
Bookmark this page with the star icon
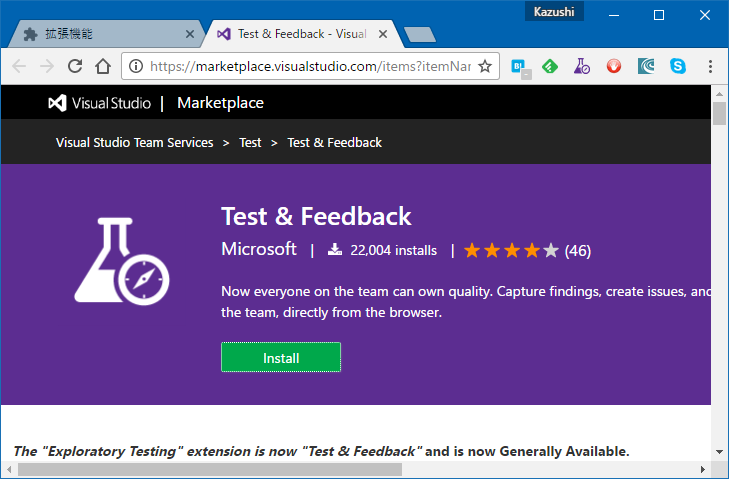point(485,67)
